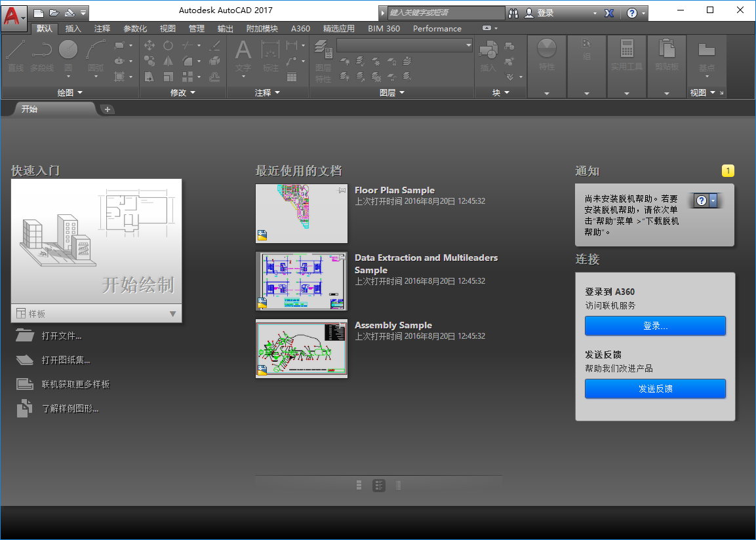Click the Offset tool in Modify panel
Viewport: 756px width, 540px height.
pos(214,77)
